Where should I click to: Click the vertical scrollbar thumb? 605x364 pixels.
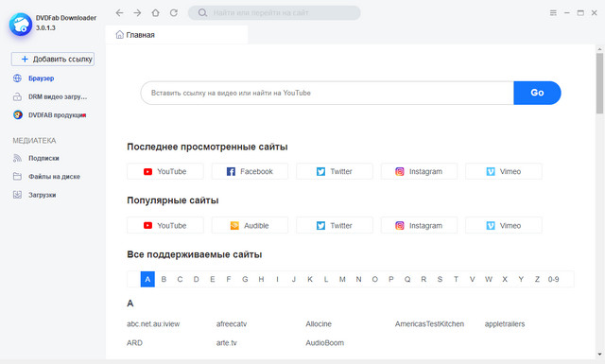pos(599,83)
